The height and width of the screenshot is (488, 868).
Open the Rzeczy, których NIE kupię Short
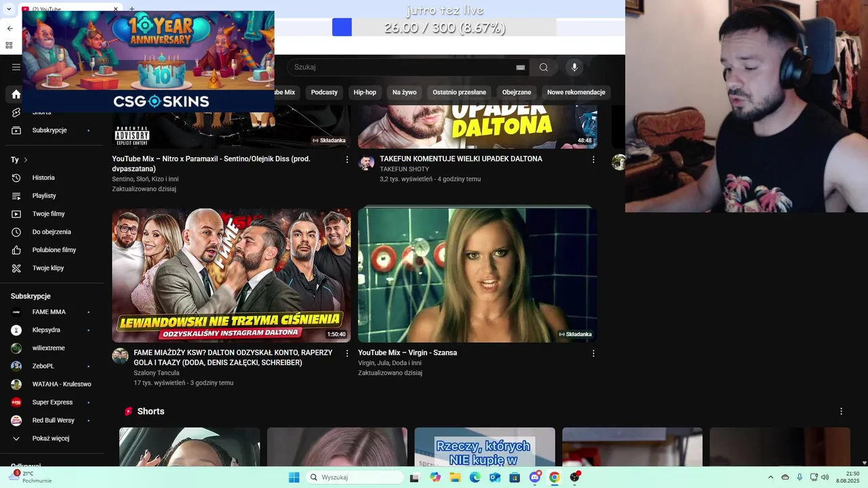[484, 447]
